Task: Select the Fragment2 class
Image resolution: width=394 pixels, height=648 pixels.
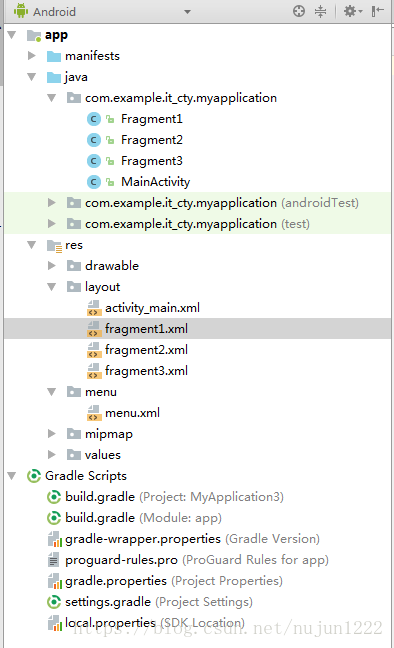Action: [152, 140]
